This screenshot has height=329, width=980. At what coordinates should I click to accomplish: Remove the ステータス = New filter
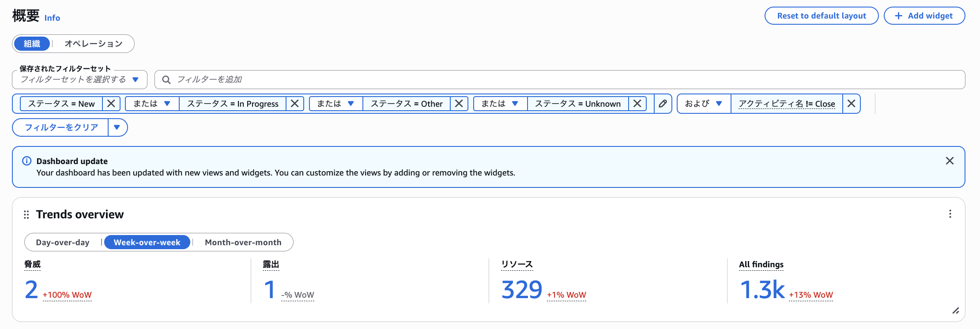[x=111, y=104]
